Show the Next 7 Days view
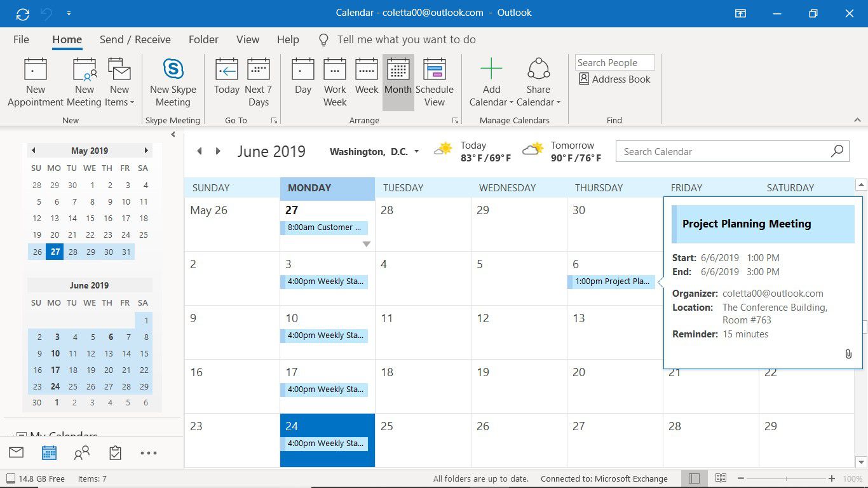This screenshot has height=488, width=868. coord(259,83)
